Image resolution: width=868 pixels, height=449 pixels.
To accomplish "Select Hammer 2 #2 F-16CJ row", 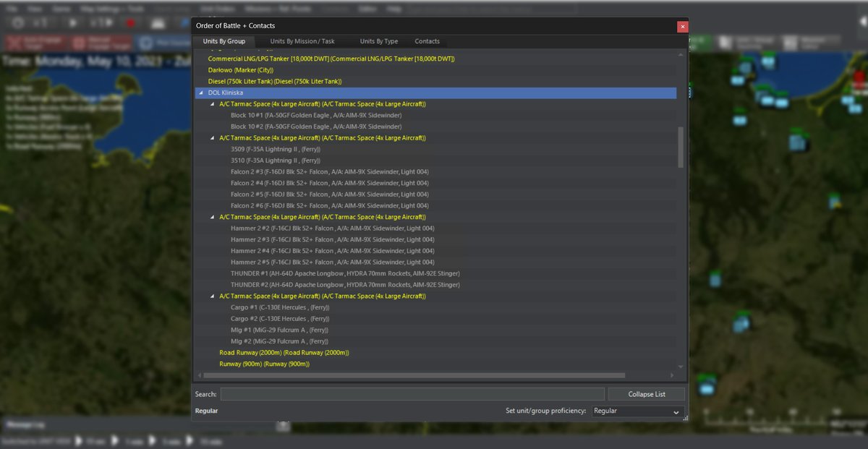I will click(435, 228).
